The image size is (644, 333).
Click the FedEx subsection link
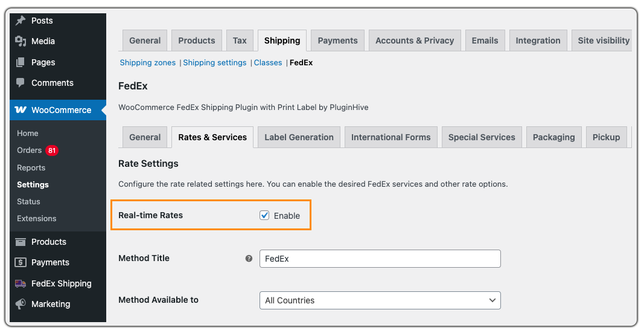pos(301,63)
